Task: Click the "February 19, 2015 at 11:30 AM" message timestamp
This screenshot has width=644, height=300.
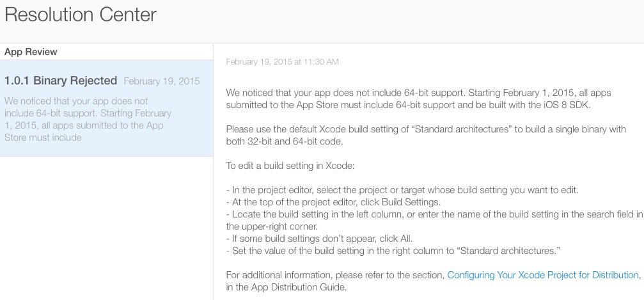Action: [282, 62]
